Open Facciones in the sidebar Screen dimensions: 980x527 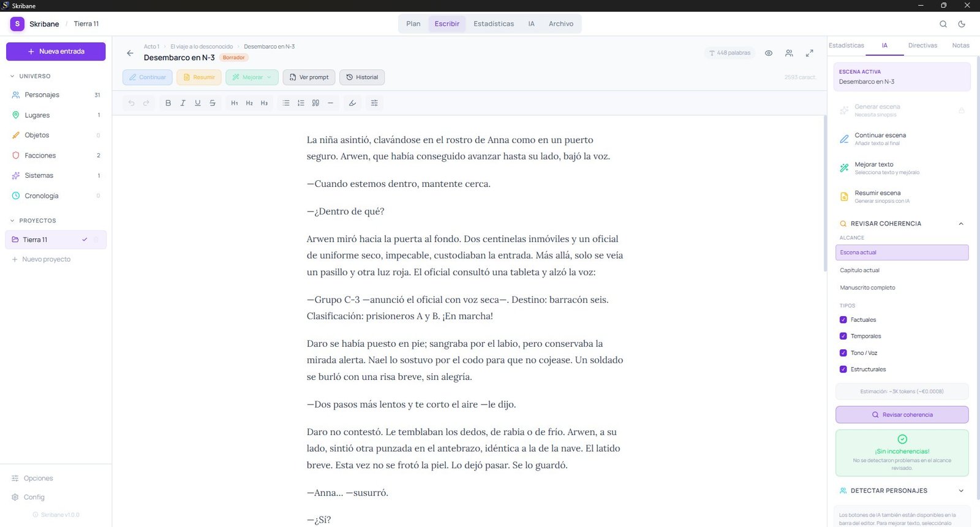click(x=56, y=156)
